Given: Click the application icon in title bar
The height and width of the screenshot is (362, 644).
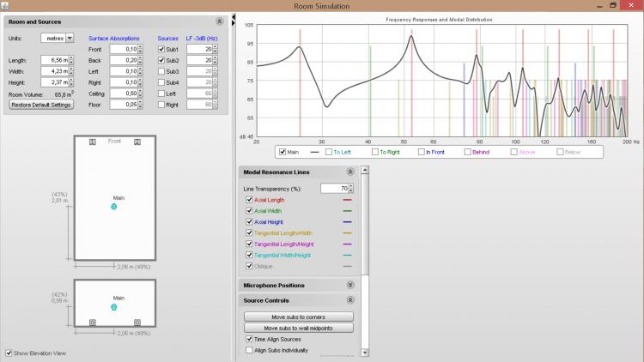Looking at the screenshot, I should [6, 6].
